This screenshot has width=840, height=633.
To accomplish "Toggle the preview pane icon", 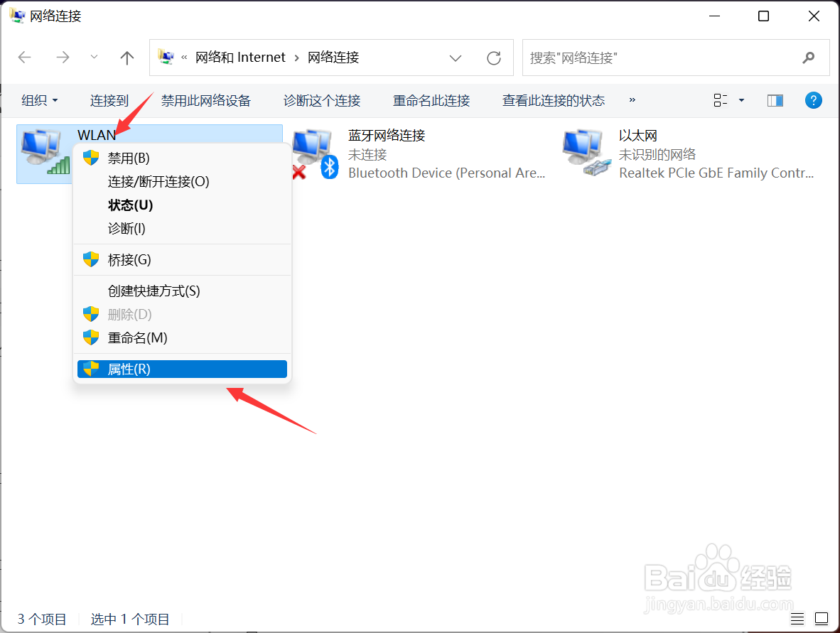I will pyautogui.click(x=775, y=100).
